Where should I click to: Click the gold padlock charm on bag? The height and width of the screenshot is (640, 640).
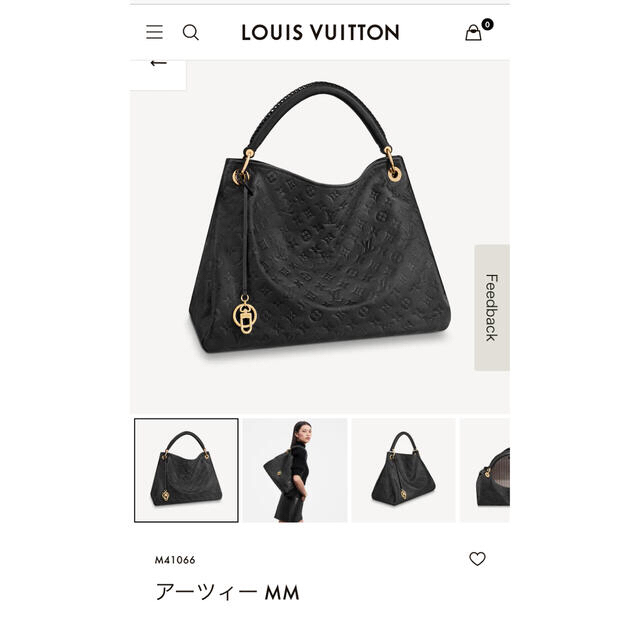245,315
